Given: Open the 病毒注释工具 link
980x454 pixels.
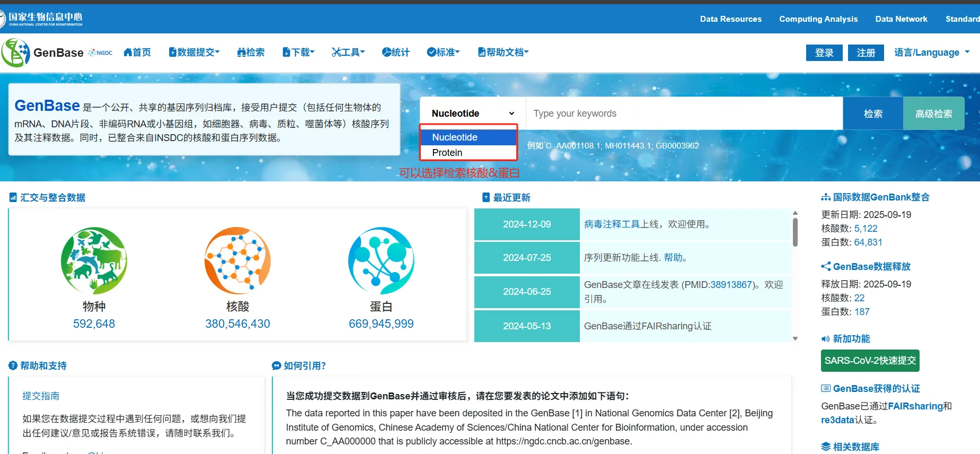Looking at the screenshot, I should point(612,224).
